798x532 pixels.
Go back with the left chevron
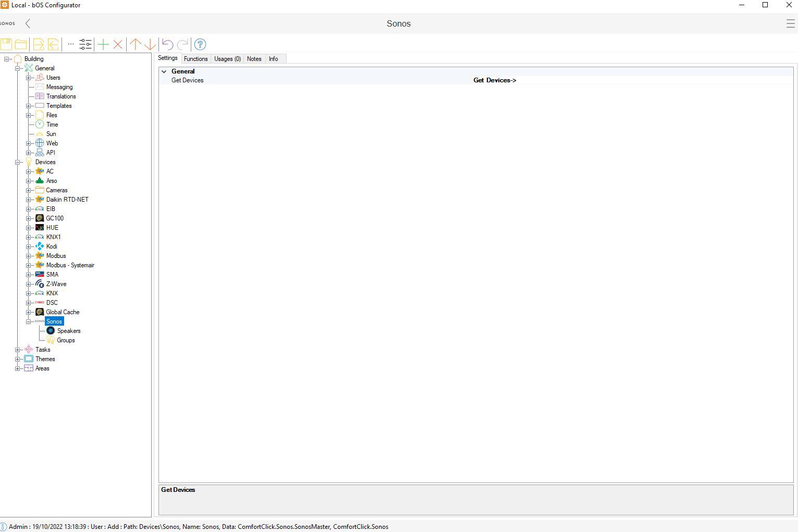(28, 23)
